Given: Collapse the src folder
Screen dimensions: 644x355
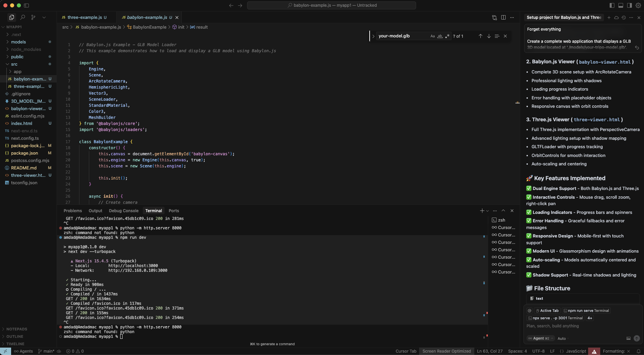Looking at the screenshot, I should [28, 64].
